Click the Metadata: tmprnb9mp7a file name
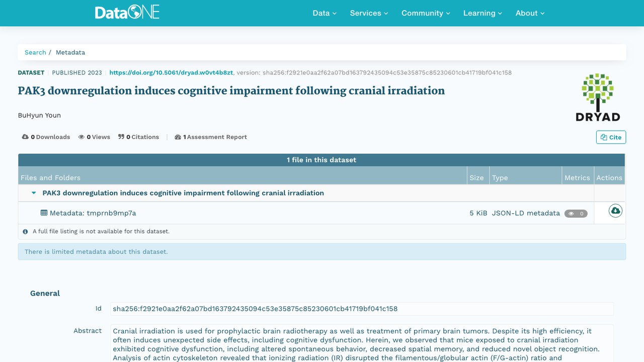Screen dimensions: 644x362 (x=93, y=213)
